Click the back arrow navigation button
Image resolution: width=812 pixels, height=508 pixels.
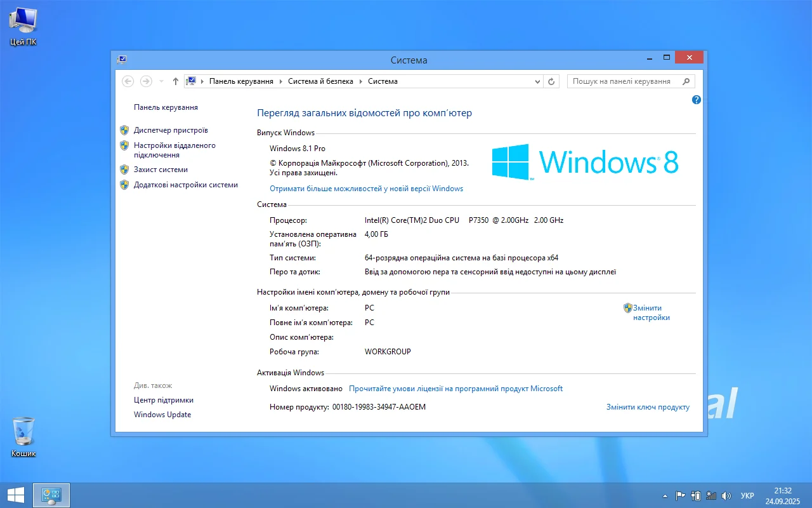click(x=128, y=81)
